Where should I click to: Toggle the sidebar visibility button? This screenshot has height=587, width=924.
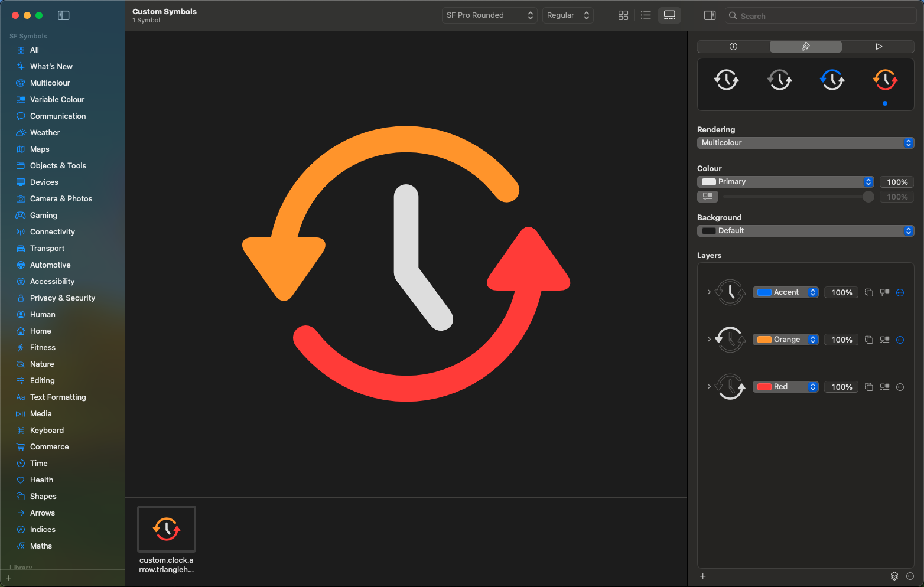63,15
